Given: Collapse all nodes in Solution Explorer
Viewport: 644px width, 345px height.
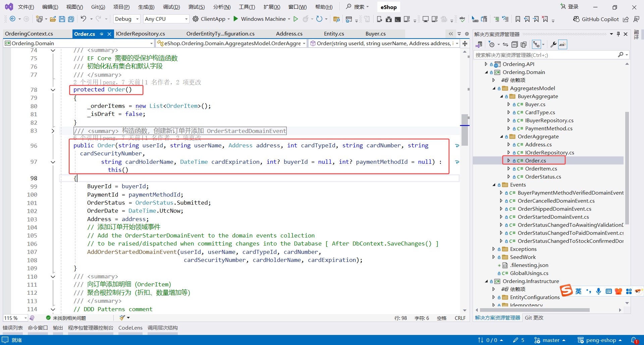Looking at the screenshot, I should click(x=515, y=44).
